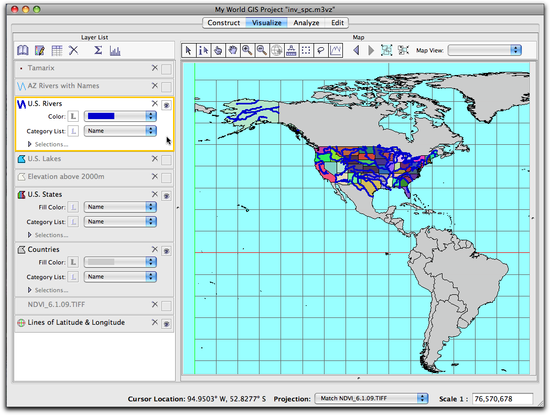Click legend L button for U.S. States Fill Color
Viewport: 550px width, 415px height.
coord(73,207)
